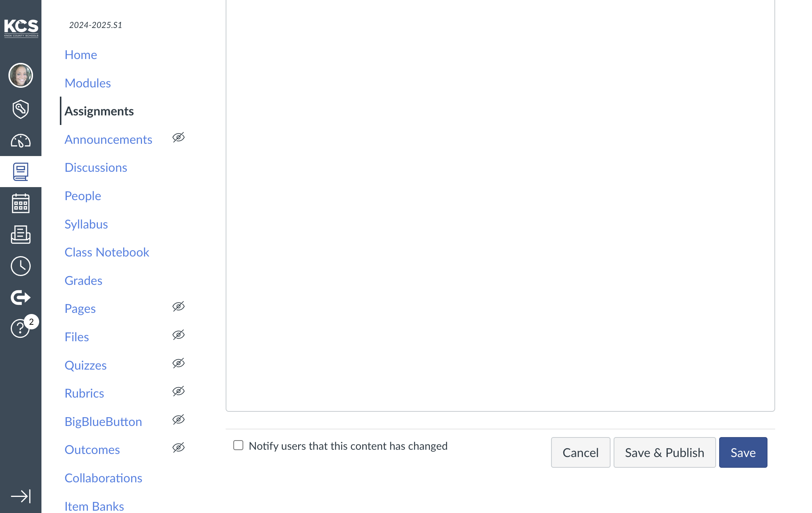Open the account profile avatar
The image size is (812, 513).
(21, 76)
